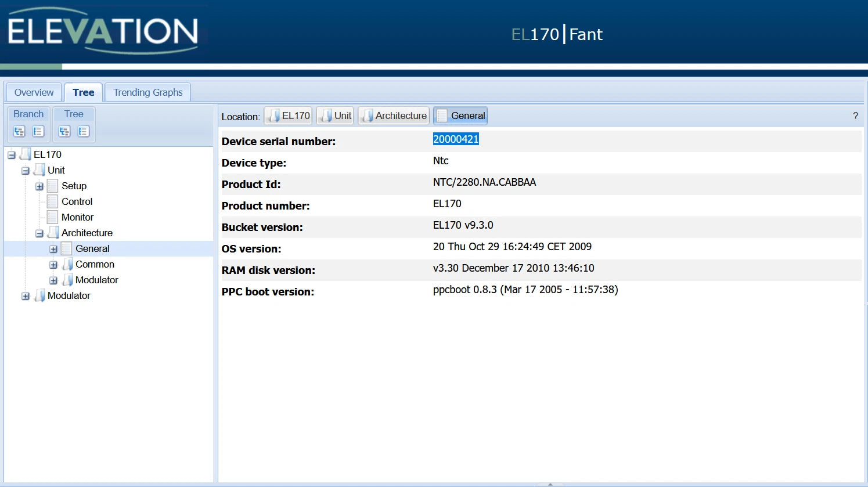Click the highlighted serial number 20000421
This screenshot has width=868, height=487.
(456, 139)
